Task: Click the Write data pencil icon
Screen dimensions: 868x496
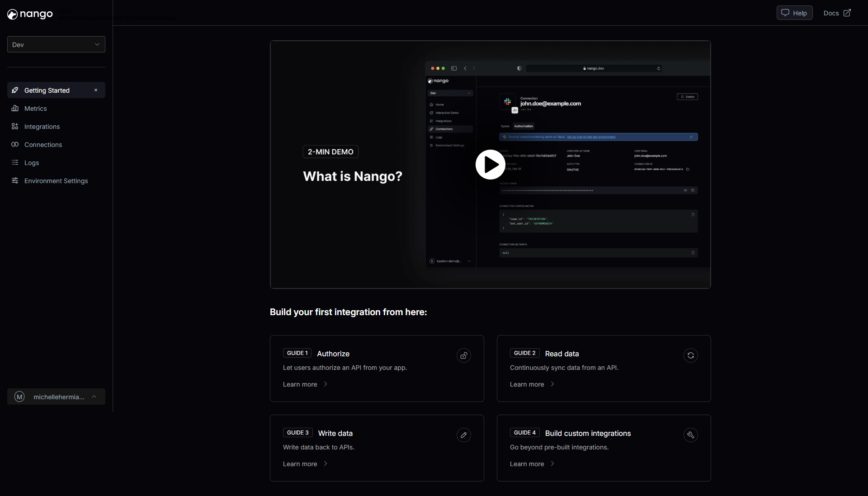Action: (464, 435)
